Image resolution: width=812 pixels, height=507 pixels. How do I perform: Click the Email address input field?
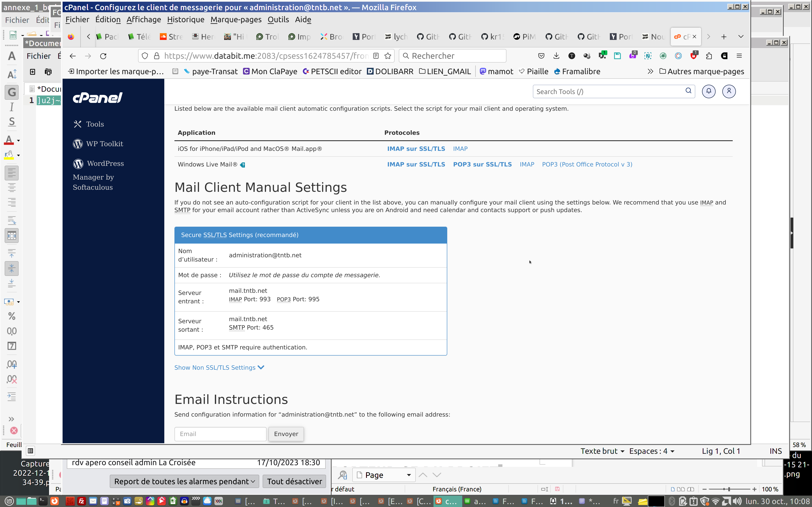pyautogui.click(x=220, y=434)
